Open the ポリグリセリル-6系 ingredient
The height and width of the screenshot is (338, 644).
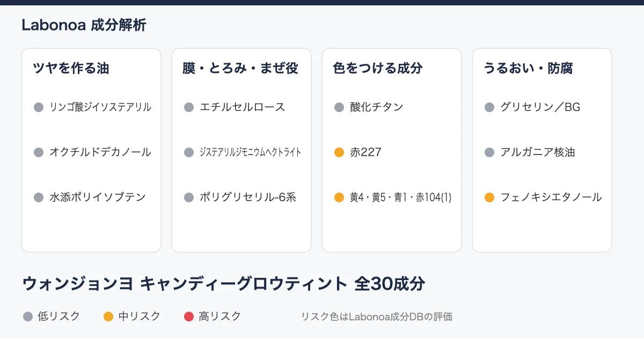(x=248, y=197)
